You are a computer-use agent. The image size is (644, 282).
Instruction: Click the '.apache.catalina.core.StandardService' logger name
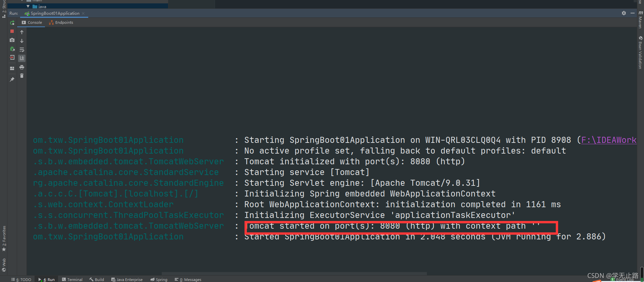(126, 172)
